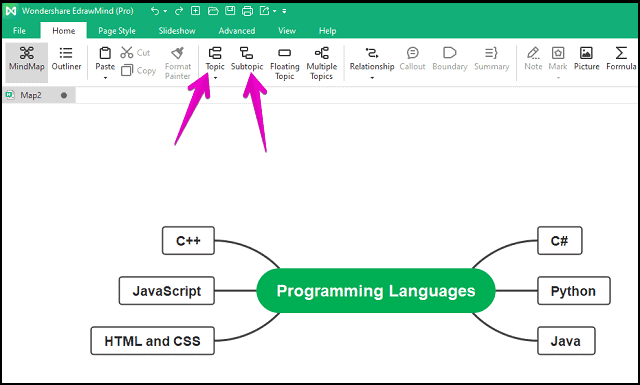Viewport: 640px width, 385px height.
Task: Click the Export icon in quick access bar
Action: pos(264,11)
